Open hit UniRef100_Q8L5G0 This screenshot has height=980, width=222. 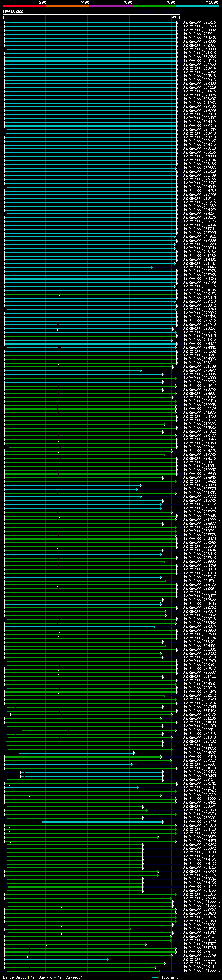pos(199,26)
